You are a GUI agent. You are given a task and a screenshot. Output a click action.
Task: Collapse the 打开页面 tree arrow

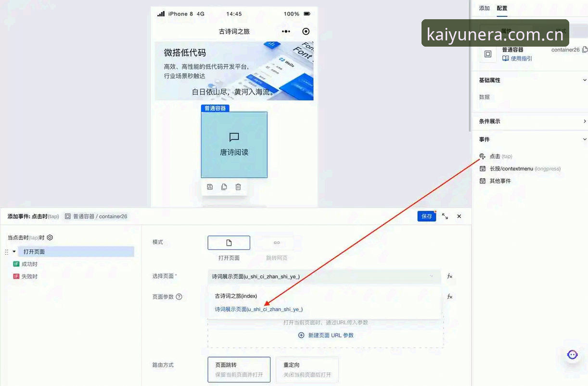pyautogui.click(x=14, y=251)
